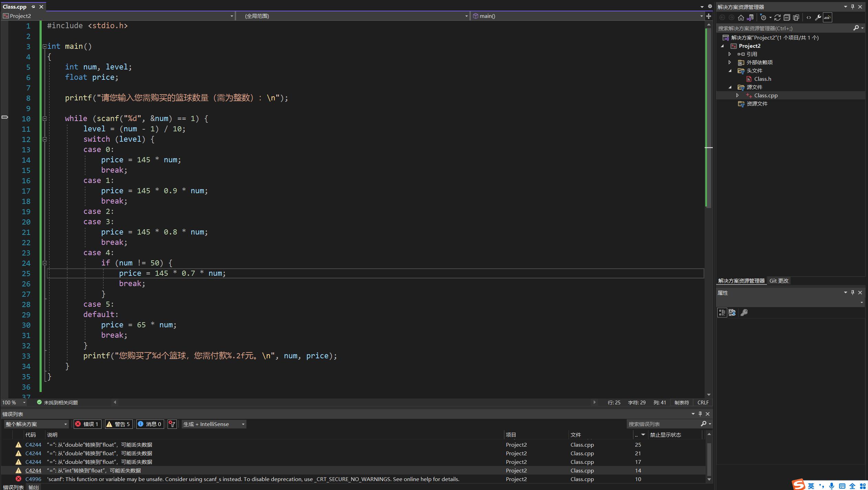Image resolution: width=868 pixels, height=490 pixels.
Task: Switch to the 输出 tab at bottom
Action: pyautogui.click(x=34, y=487)
